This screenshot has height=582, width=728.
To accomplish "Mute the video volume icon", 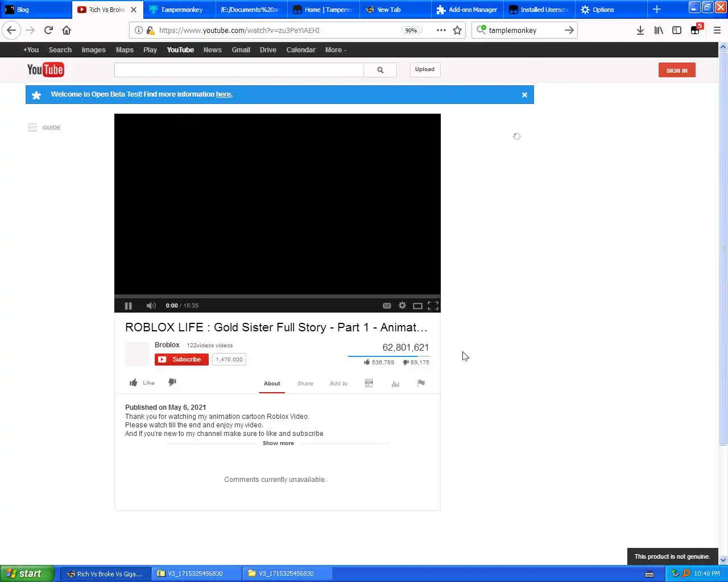I will [151, 306].
